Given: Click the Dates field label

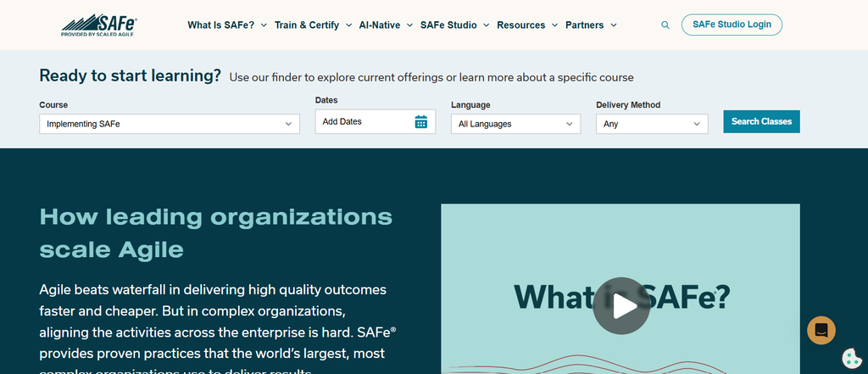Looking at the screenshot, I should pos(326,100).
